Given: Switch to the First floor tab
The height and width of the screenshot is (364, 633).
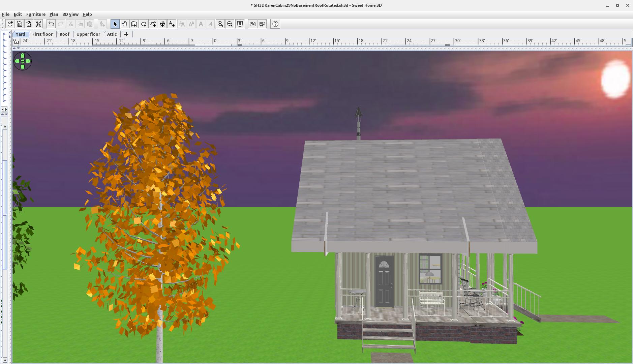Looking at the screenshot, I should coord(42,34).
